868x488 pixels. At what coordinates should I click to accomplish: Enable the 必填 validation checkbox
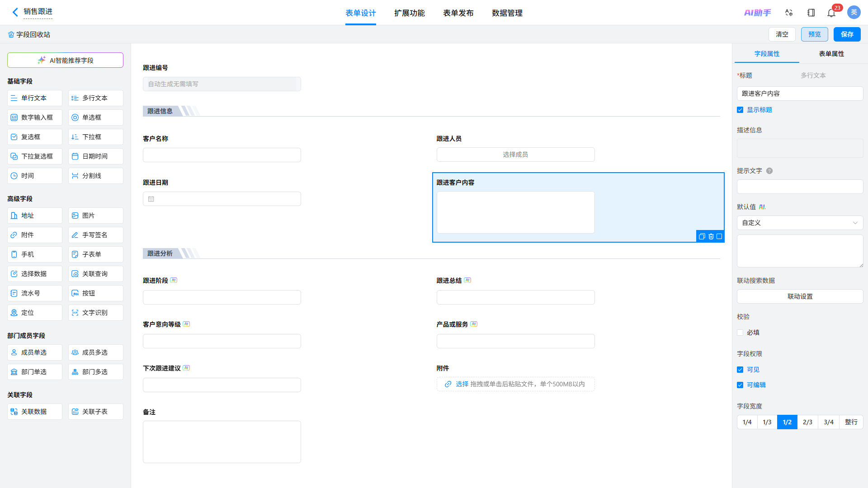pos(740,333)
